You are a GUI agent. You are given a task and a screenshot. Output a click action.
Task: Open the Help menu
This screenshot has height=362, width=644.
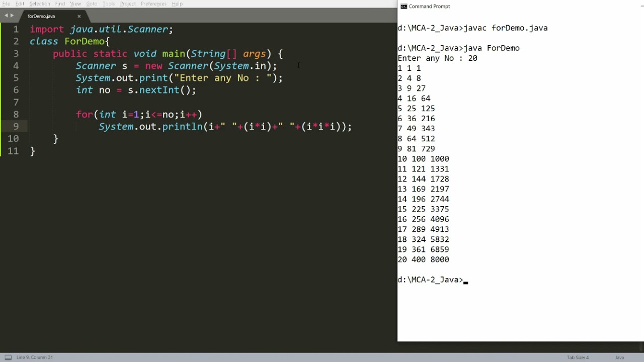pyautogui.click(x=177, y=4)
